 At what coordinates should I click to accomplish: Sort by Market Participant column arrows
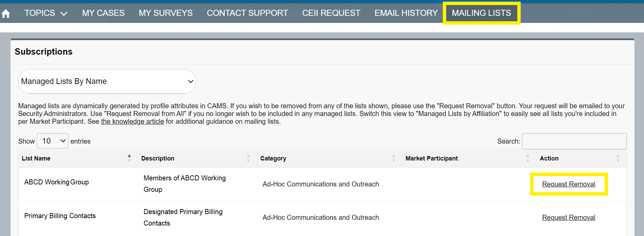click(x=528, y=158)
